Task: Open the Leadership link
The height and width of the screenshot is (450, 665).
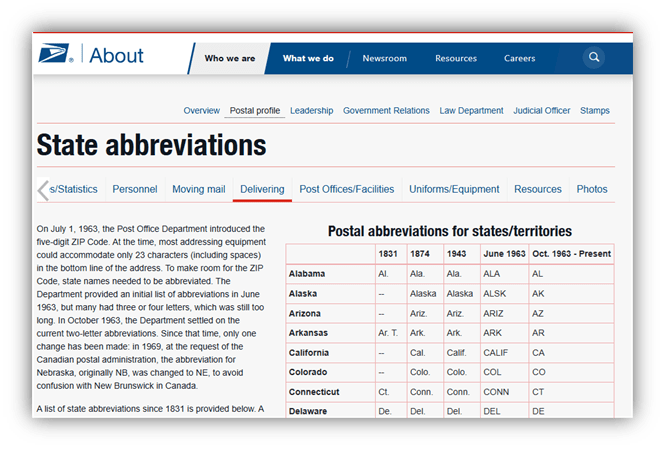Action: click(x=312, y=111)
